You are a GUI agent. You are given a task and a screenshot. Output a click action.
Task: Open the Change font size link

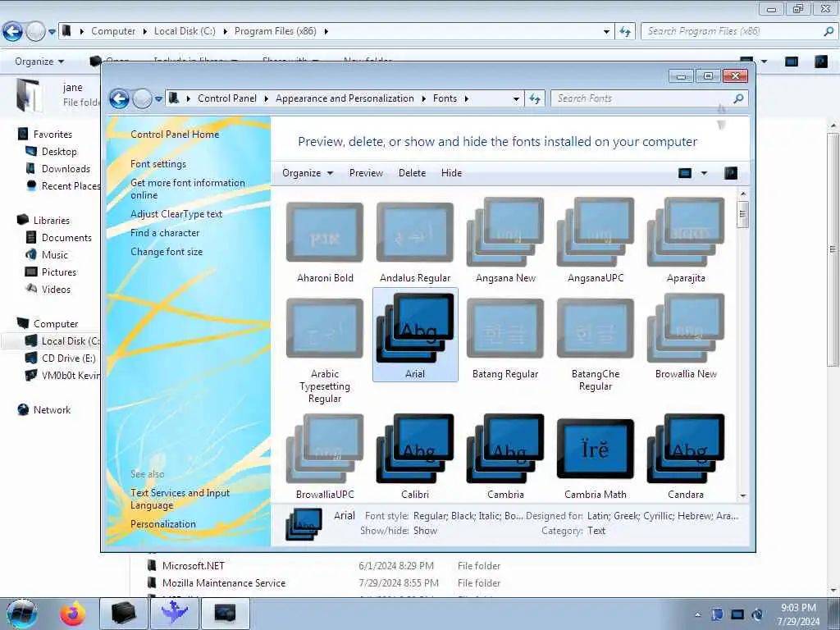click(x=167, y=252)
